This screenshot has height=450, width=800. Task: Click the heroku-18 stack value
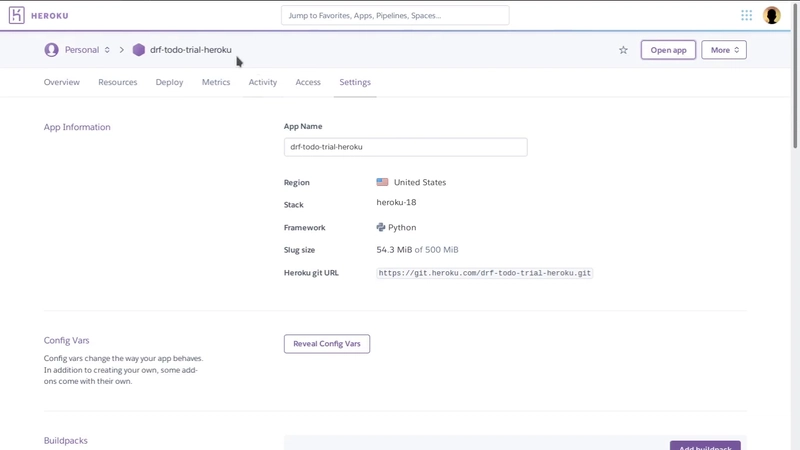click(x=396, y=203)
